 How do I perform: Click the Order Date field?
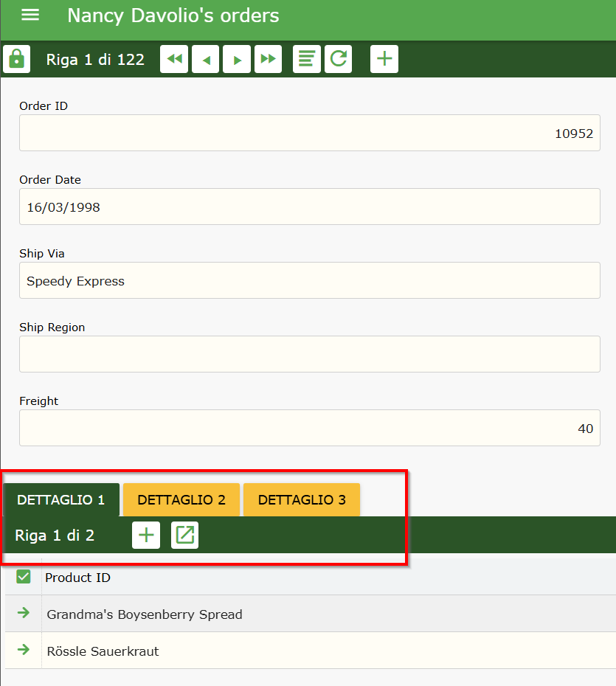click(x=309, y=207)
